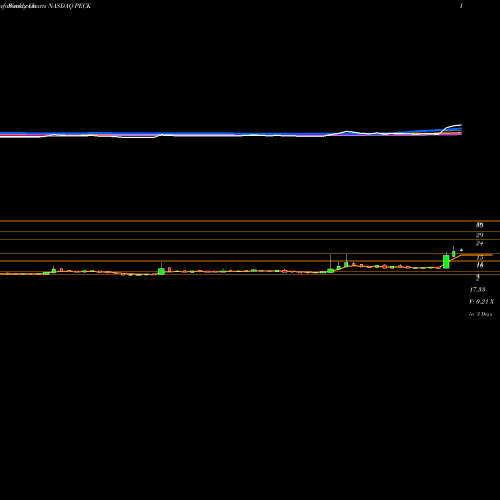Select the green candle with the tallest wick
The height and width of the screenshot is (500, 500).
(330, 270)
